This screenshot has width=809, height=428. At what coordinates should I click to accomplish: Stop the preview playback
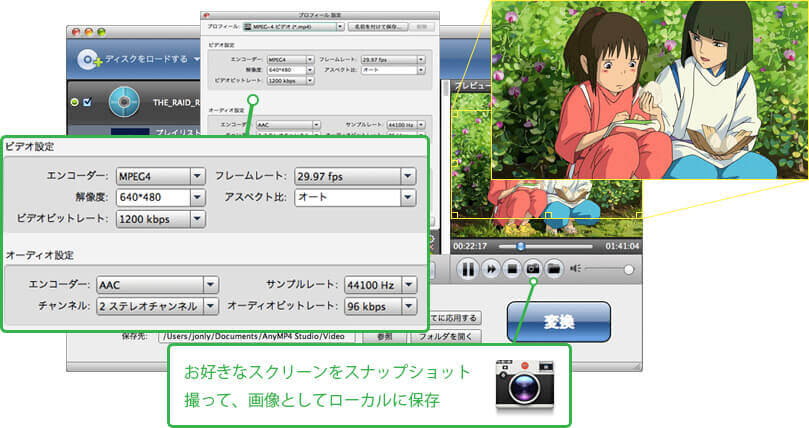tap(512, 269)
